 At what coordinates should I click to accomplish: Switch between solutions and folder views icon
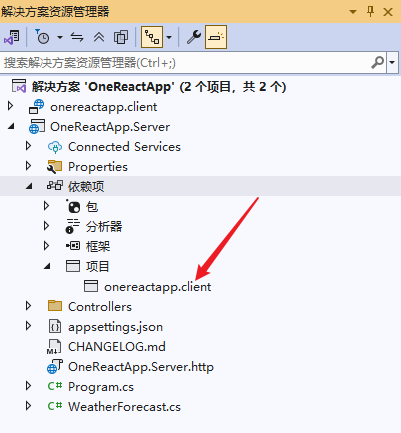[x=12, y=37]
